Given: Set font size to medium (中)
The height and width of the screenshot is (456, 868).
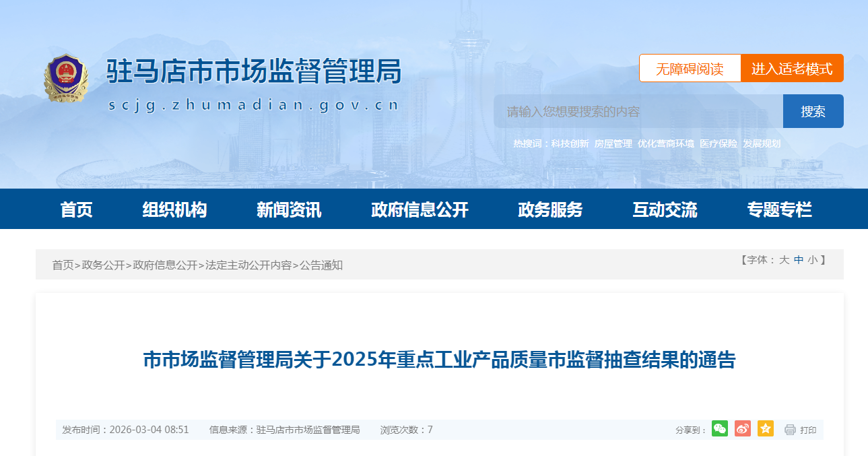Looking at the screenshot, I should tap(799, 260).
